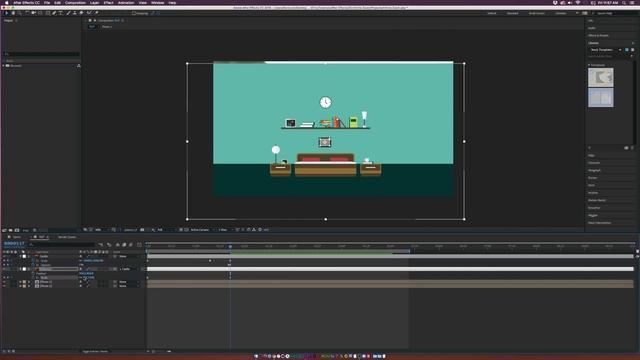Open the Effect menu
Image resolution: width=640 pixels, height=360 pixels.
108,2
